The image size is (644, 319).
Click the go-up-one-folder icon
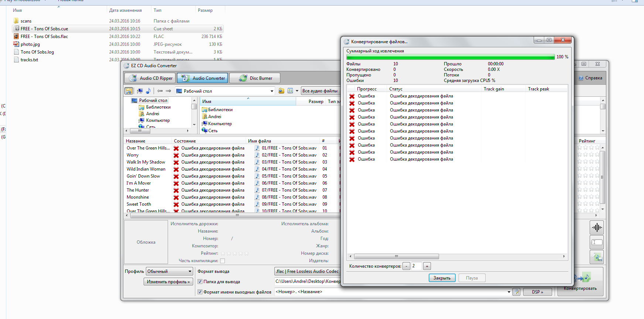[281, 91]
